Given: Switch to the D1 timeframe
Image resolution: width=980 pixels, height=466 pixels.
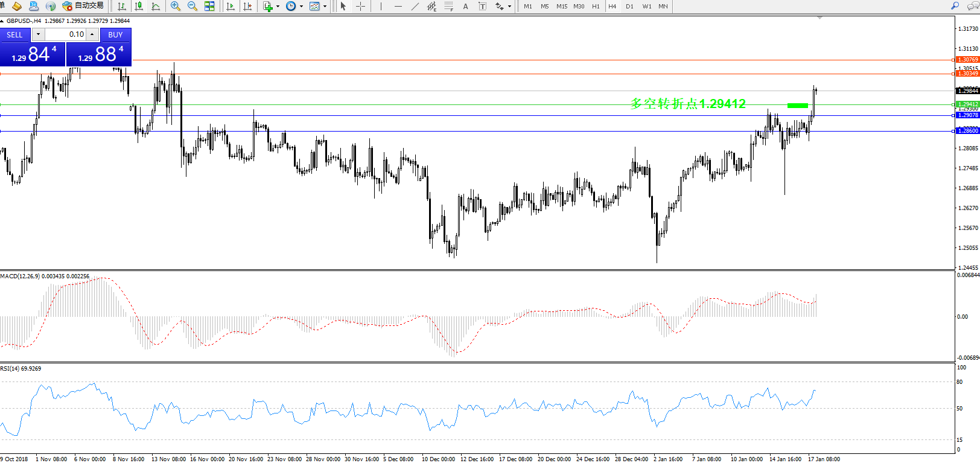Looking at the screenshot, I should pos(629,6).
